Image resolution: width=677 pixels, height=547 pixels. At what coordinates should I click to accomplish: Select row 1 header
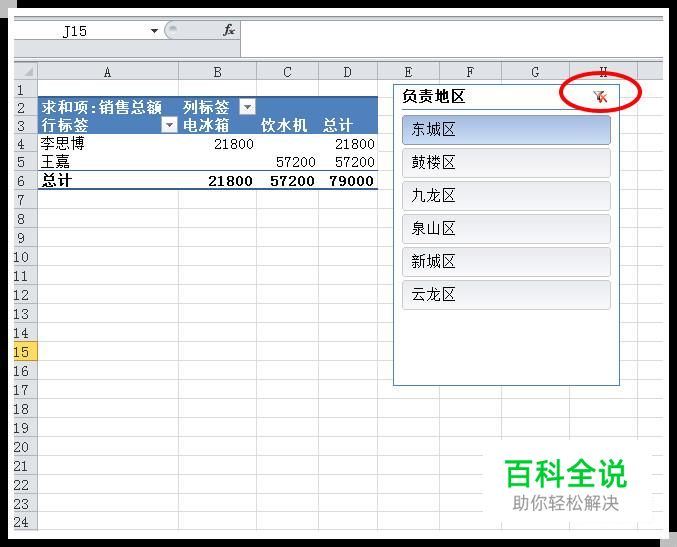(x=26, y=89)
